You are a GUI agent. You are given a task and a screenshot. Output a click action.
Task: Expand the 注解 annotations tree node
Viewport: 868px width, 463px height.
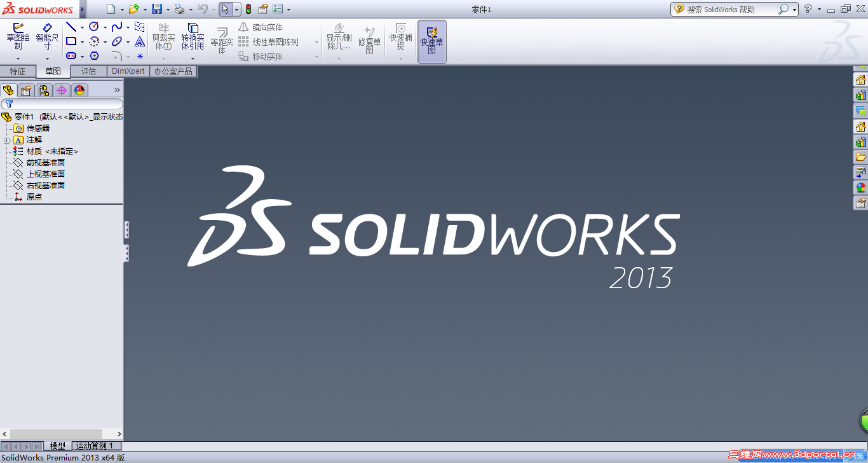[x=6, y=140]
